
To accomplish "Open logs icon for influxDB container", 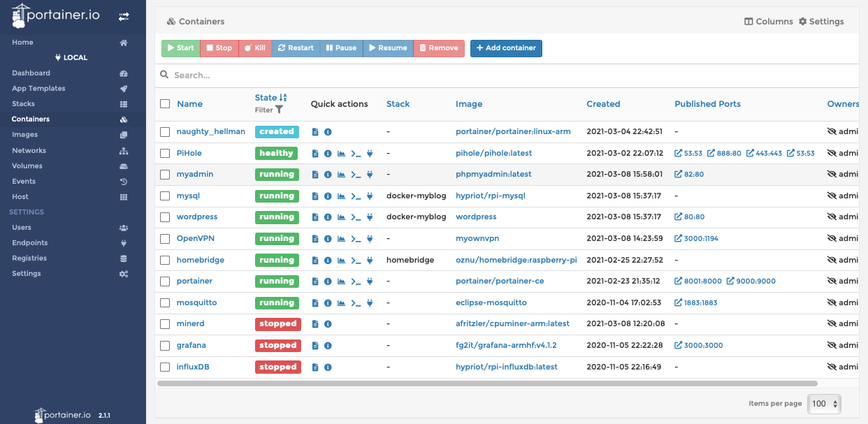I will point(315,367).
